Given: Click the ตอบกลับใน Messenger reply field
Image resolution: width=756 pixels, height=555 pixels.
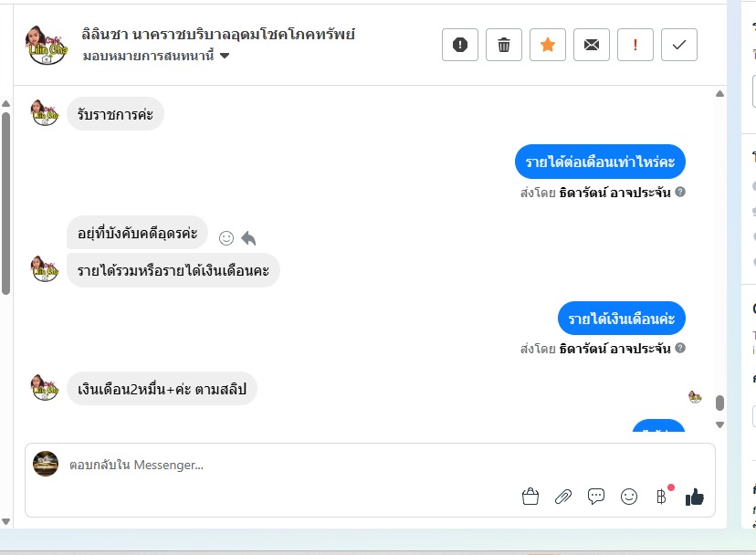Looking at the screenshot, I should coord(274,466).
